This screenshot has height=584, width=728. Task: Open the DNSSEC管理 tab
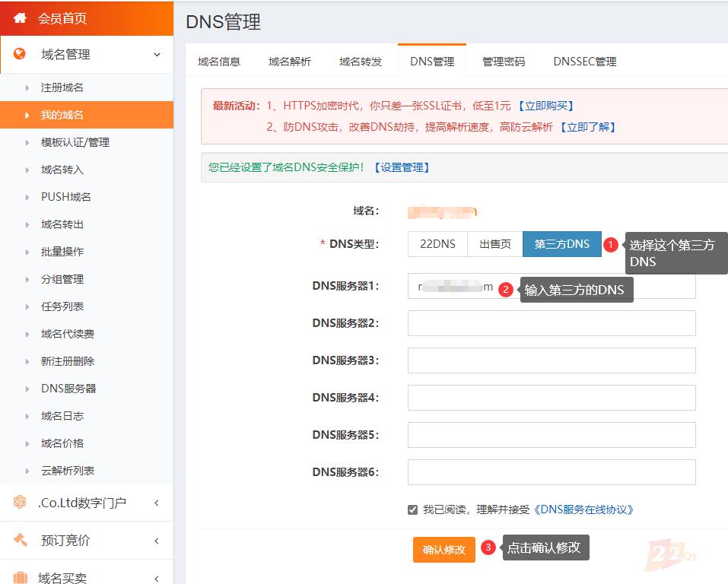click(x=584, y=62)
